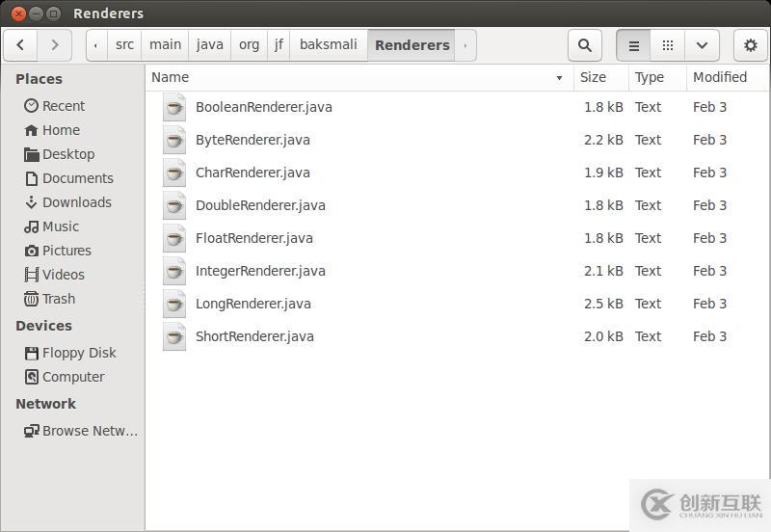
Task: Open Trash in the sidebar
Action: [58, 299]
